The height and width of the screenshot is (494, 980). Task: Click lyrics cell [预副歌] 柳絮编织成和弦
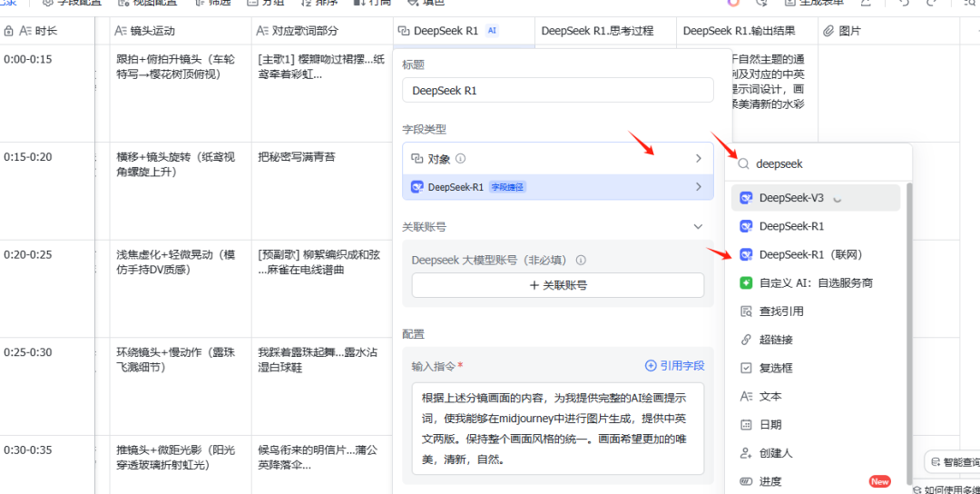(x=322, y=288)
